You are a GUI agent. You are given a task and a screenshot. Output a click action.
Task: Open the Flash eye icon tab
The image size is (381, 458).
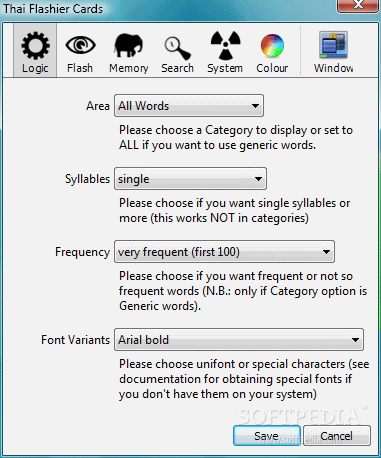(x=80, y=51)
